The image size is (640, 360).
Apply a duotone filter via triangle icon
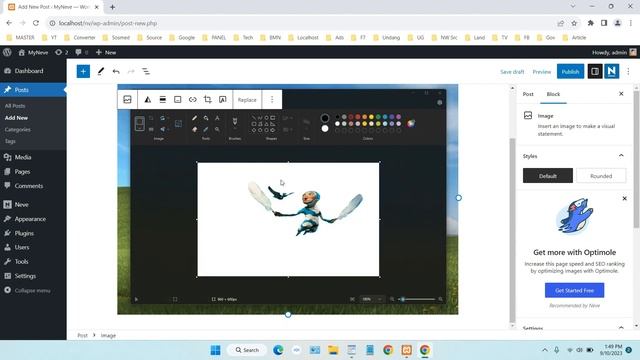(x=148, y=100)
